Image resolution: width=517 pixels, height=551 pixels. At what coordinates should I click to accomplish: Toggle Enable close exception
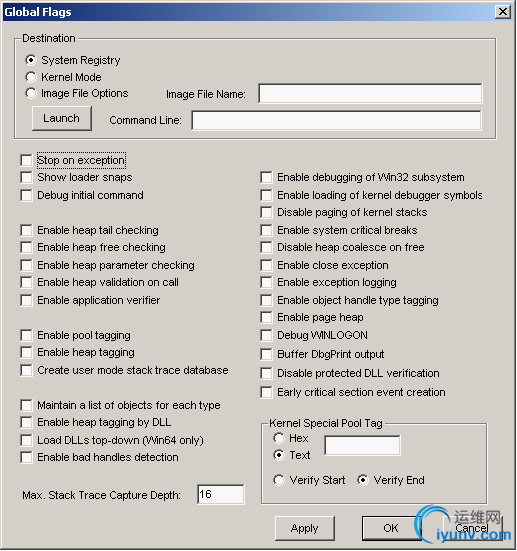tap(266, 265)
